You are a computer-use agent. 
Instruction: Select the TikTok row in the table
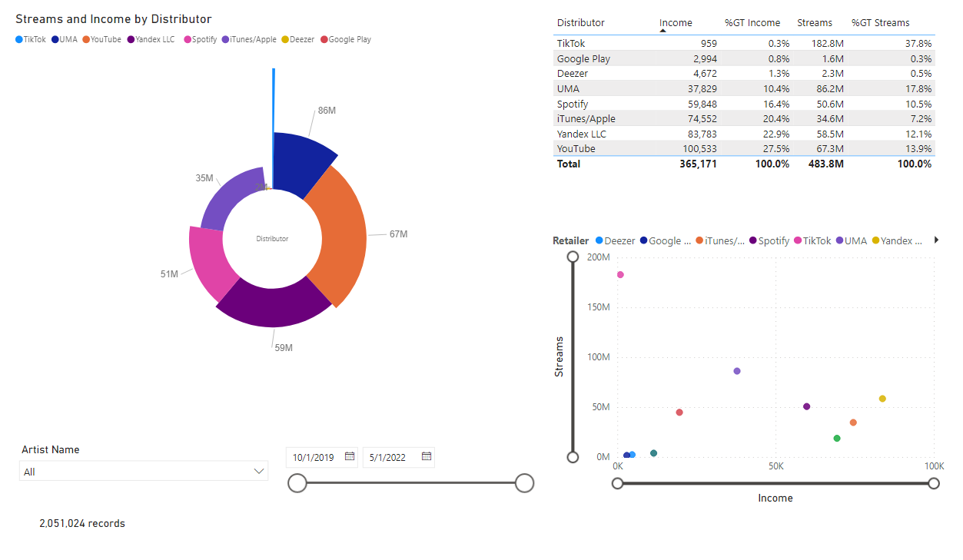coord(744,44)
